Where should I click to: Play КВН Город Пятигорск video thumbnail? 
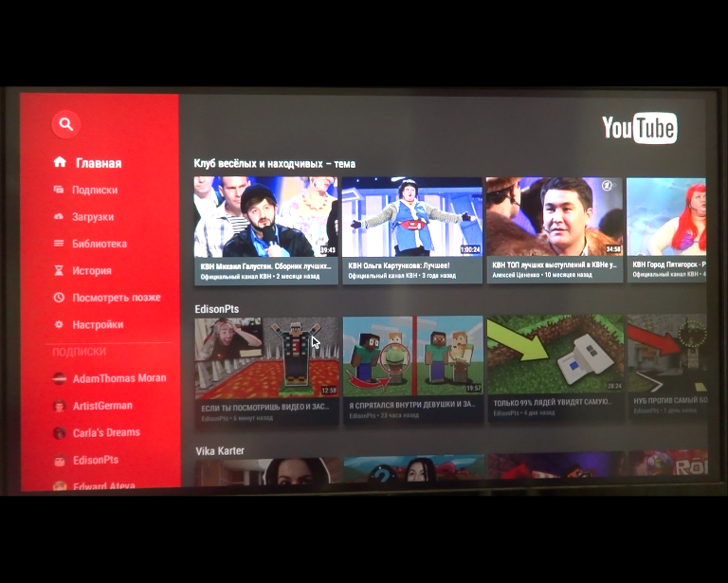[x=666, y=216]
